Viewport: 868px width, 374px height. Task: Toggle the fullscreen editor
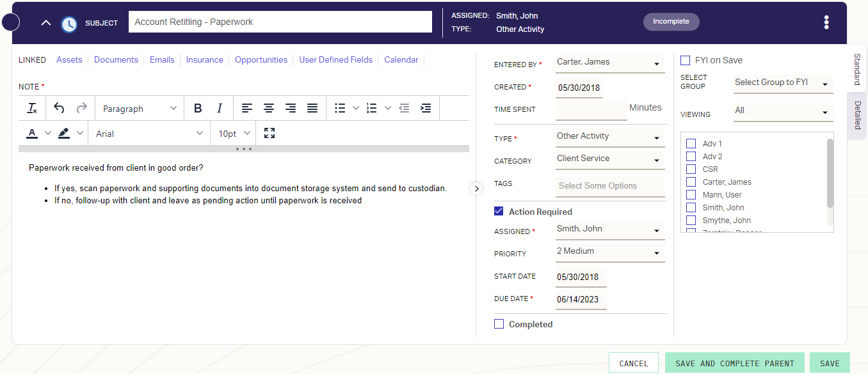click(x=269, y=134)
